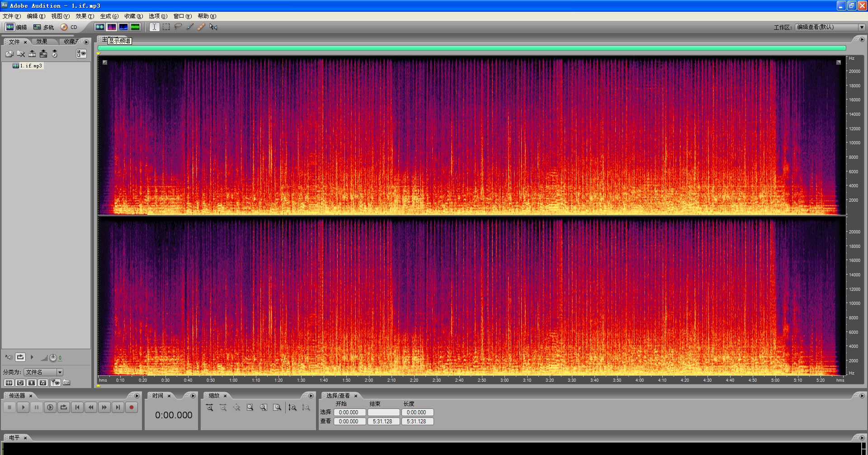Screen dimensions: 868x455
Task: Toggle file filter options funnel-eye icon
Action: pyautogui.click(x=55, y=383)
